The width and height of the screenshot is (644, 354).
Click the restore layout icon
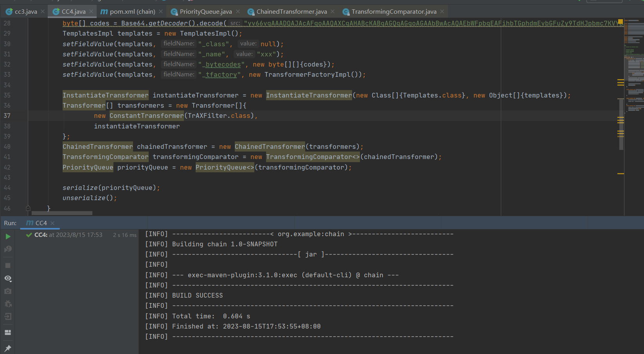coord(8,332)
